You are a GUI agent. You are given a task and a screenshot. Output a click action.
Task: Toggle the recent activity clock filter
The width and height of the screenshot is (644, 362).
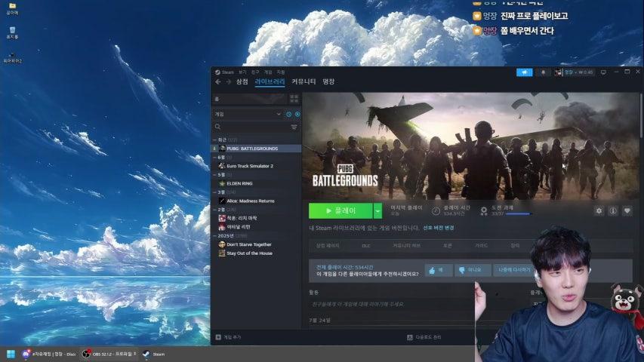pos(288,114)
